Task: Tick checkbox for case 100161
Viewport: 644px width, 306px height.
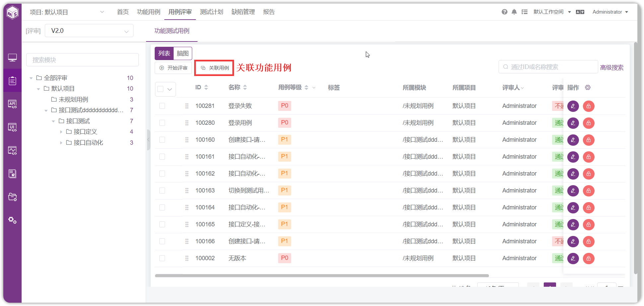Action: coord(162,157)
